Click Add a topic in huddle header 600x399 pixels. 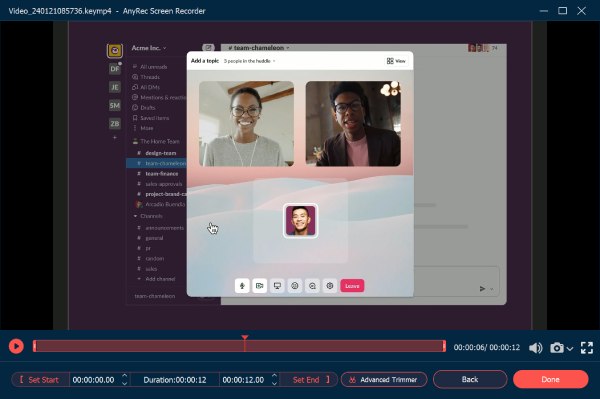click(x=205, y=61)
